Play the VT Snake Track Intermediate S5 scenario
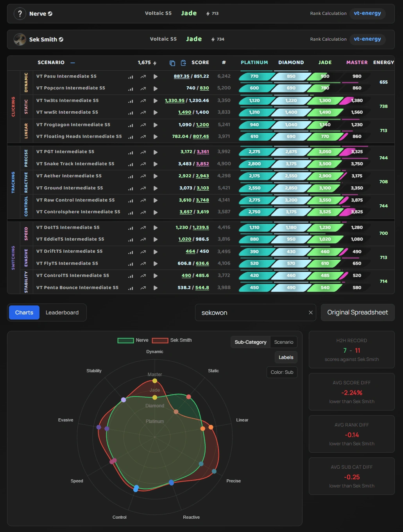403x532 pixels. 156,164
